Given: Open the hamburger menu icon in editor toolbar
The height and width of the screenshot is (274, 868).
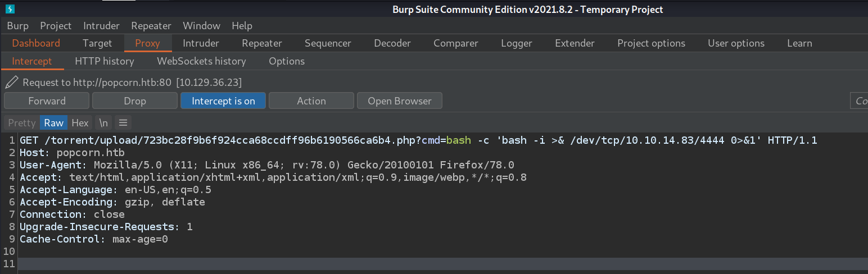Looking at the screenshot, I should click(123, 122).
